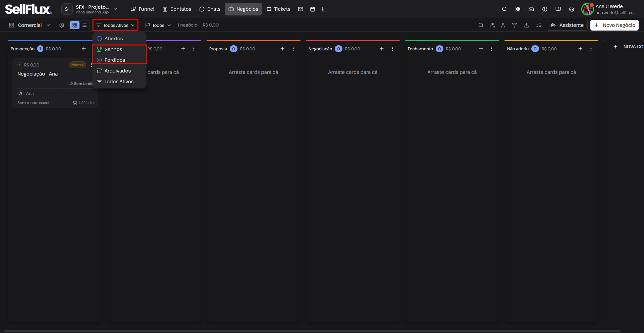644x333 pixels.
Task: Open the Todos flag filter dropdown
Action: click(x=158, y=25)
